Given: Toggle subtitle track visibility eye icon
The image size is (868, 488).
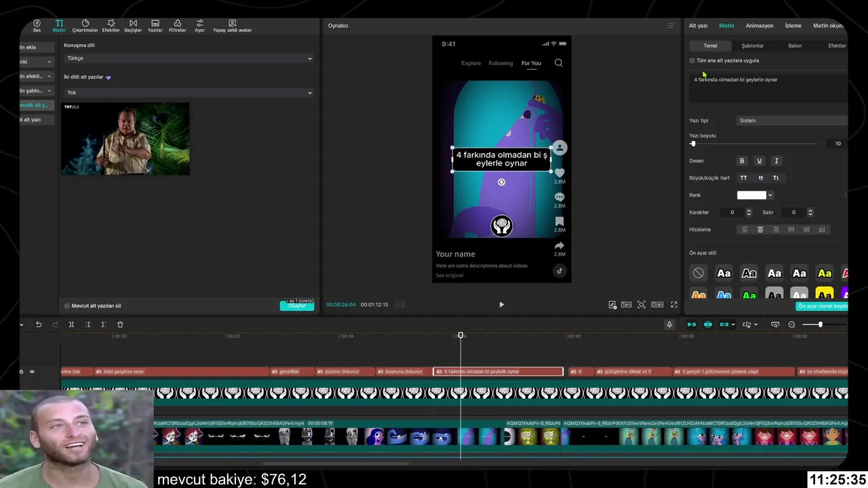Looking at the screenshot, I should click(x=31, y=371).
